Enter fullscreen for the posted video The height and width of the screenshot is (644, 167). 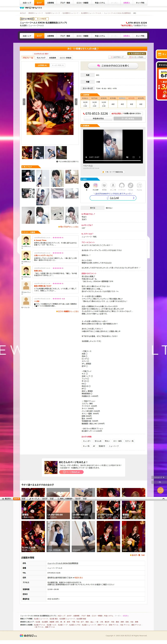(133, 157)
